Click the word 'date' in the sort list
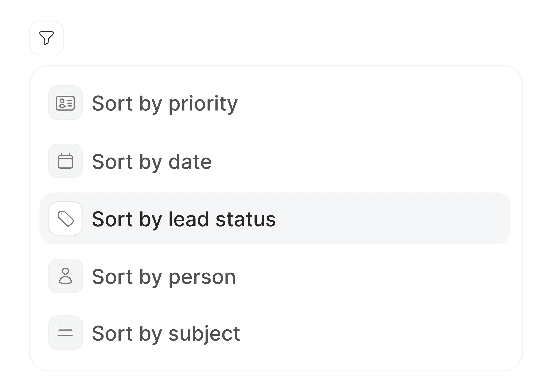Viewport: 552px width, 392px height. [x=190, y=162]
